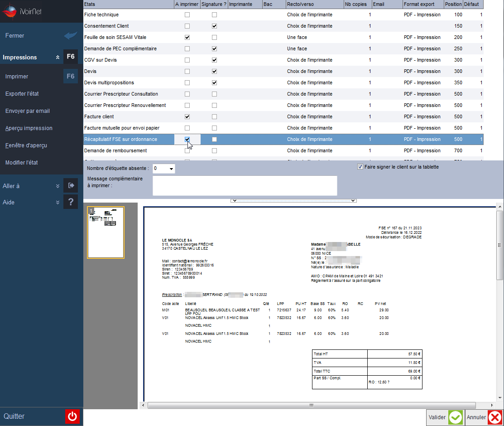
Task: Click the preview horizontal scrollbar thumb
Action: point(311,405)
